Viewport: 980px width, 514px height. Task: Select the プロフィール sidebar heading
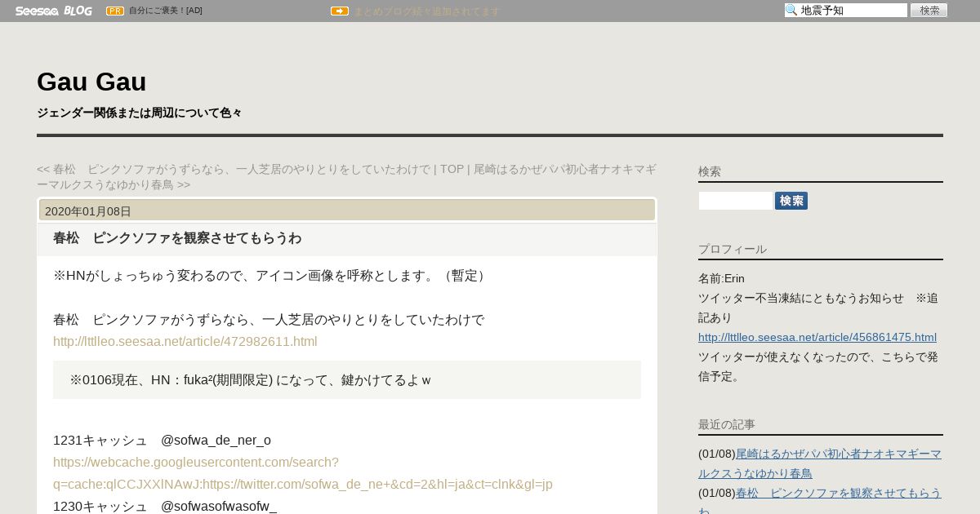[x=733, y=249]
